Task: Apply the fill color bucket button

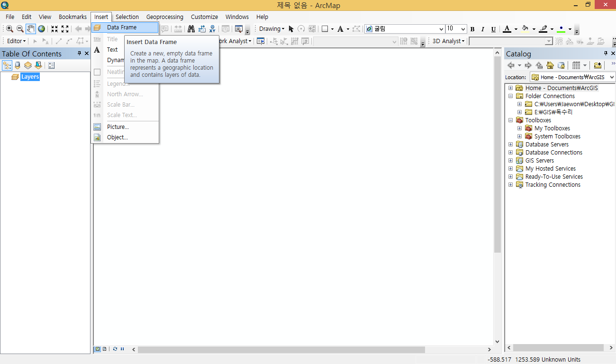Action: point(525,29)
